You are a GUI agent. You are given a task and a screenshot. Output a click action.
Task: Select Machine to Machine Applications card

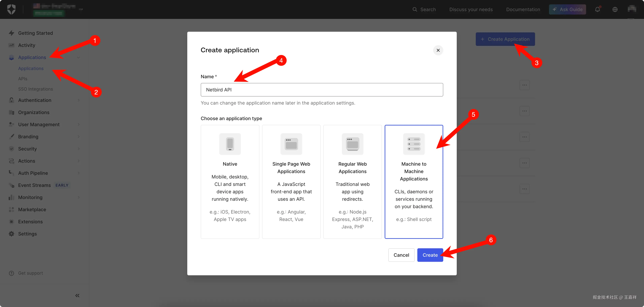[x=414, y=182]
